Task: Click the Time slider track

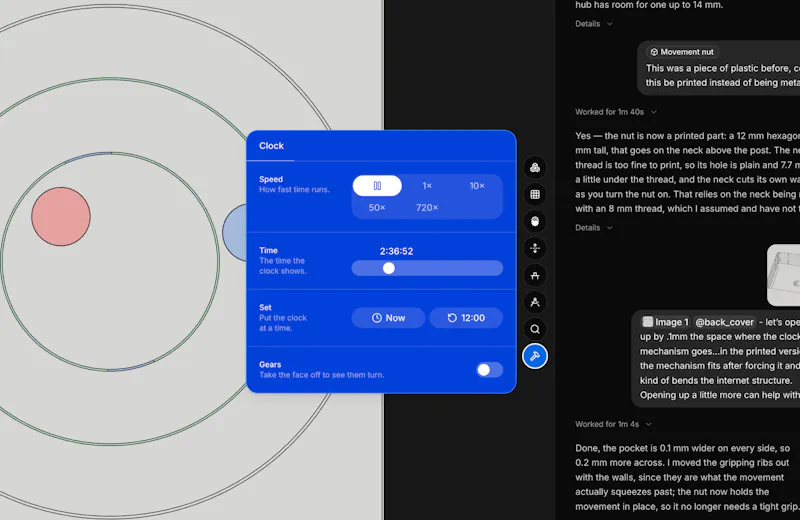Action: 427,268
